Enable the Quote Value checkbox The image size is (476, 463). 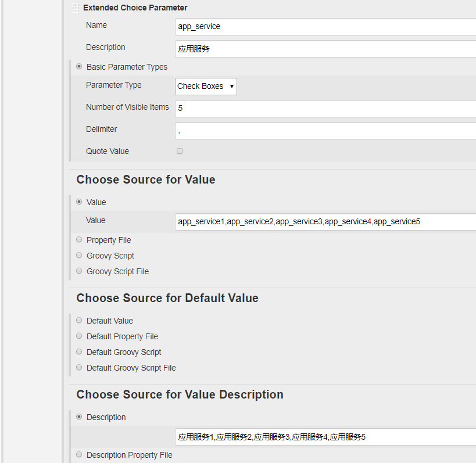pos(180,151)
